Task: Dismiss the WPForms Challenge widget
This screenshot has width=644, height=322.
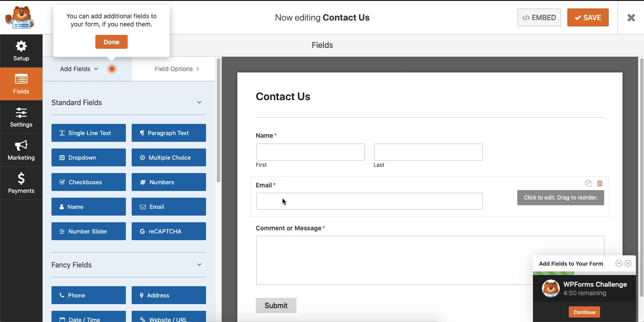Action: click(x=628, y=263)
